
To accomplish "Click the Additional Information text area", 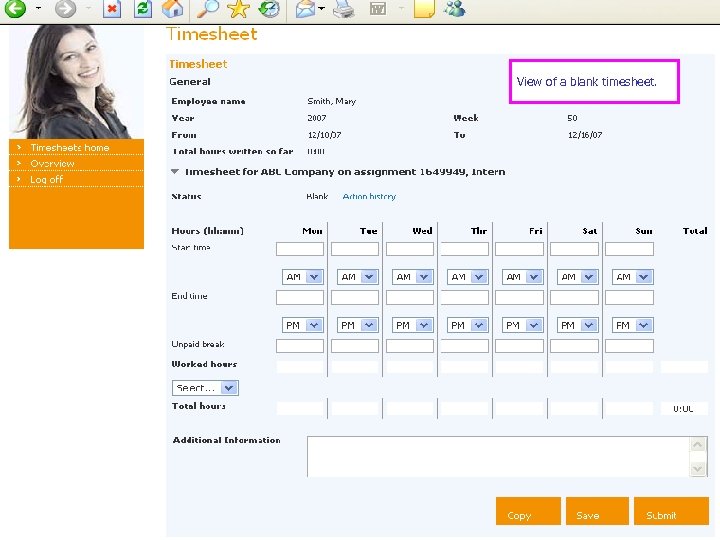I will pyautogui.click(x=507, y=457).
